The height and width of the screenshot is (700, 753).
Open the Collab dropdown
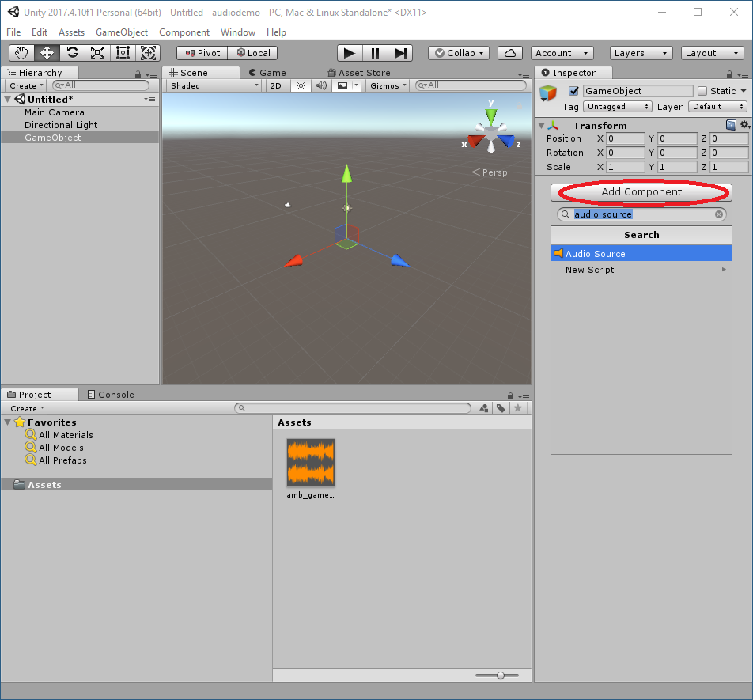tap(459, 53)
